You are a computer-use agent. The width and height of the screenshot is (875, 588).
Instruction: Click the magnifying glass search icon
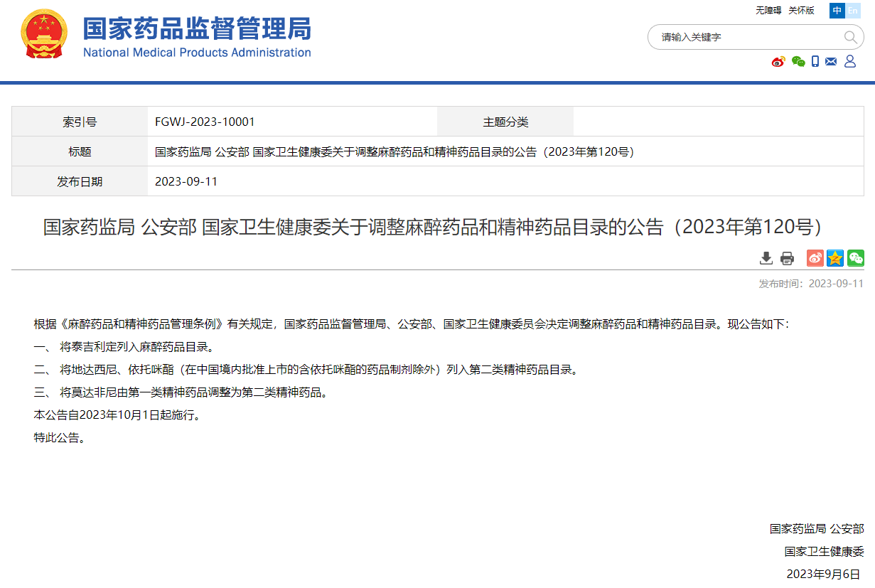coord(851,37)
